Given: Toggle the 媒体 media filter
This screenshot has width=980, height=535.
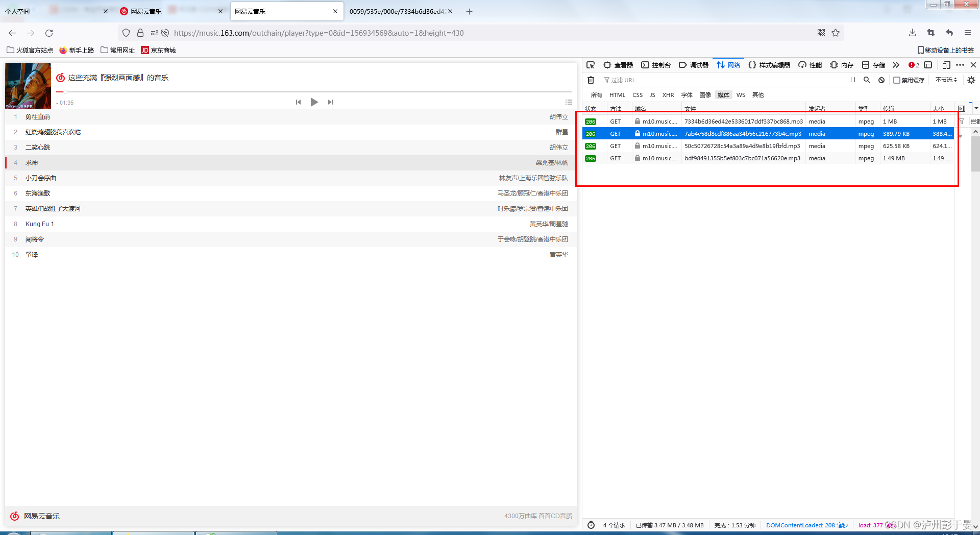Looking at the screenshot, I should click(x=723, y=95).
